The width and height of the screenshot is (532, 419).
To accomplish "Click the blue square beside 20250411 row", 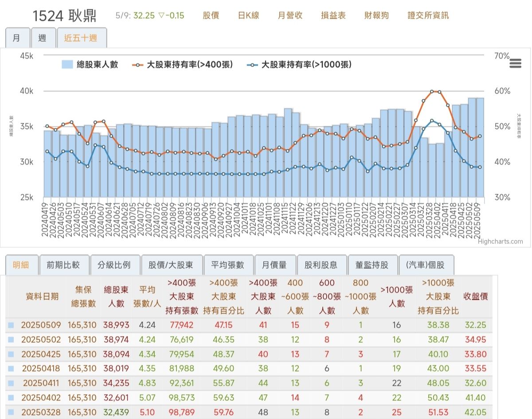I will (x=11, y=383).
